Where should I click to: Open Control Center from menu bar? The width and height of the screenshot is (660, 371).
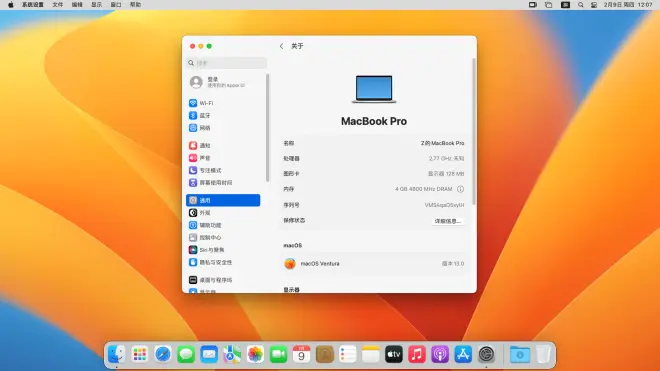[594, 5]
